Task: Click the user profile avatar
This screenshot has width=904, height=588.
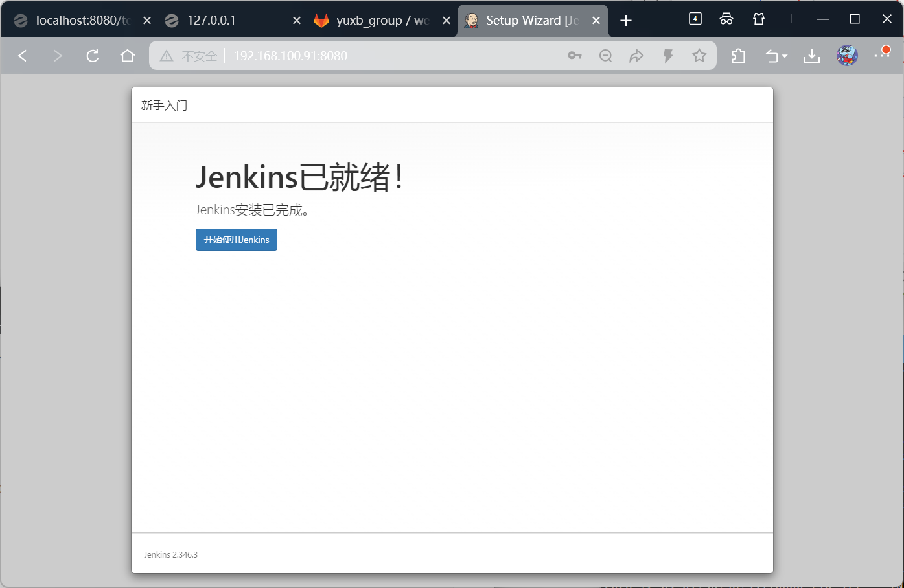Action: [x=847, y=56]
